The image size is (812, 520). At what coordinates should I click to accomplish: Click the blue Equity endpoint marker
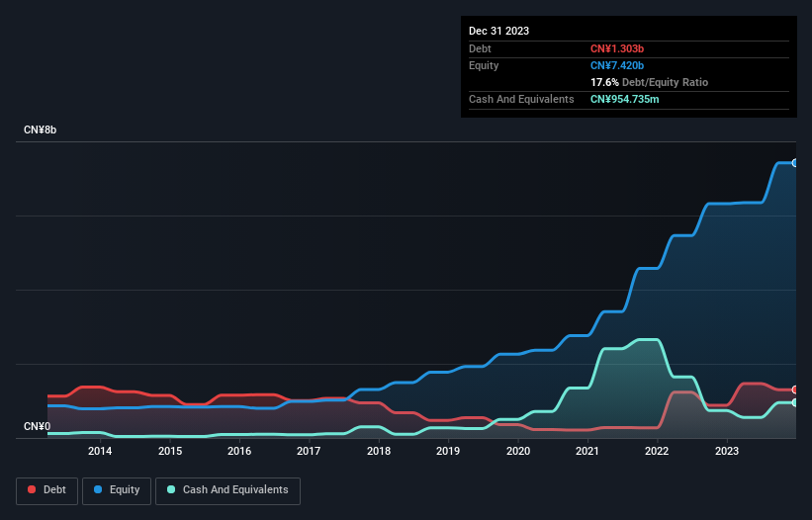click(795, 163)
